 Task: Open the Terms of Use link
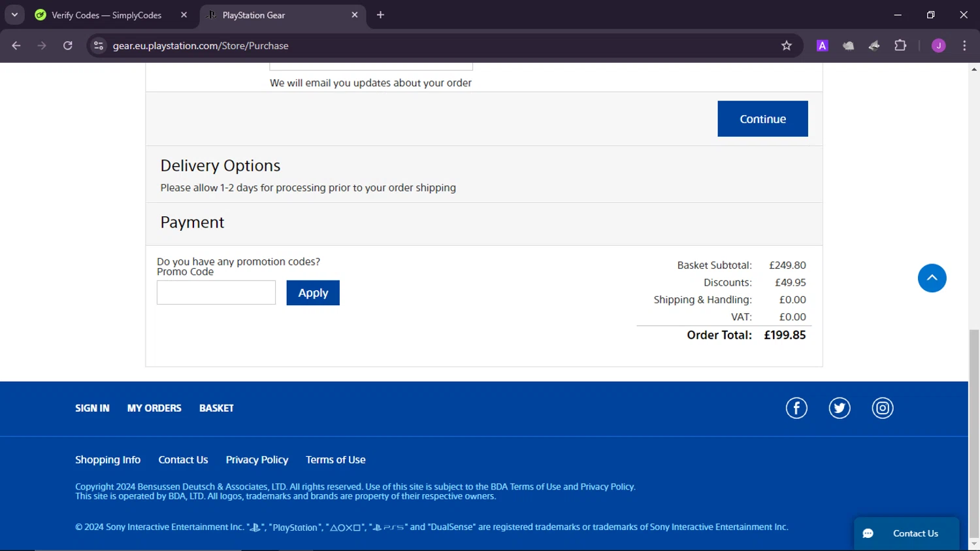[x=336, y=460]
